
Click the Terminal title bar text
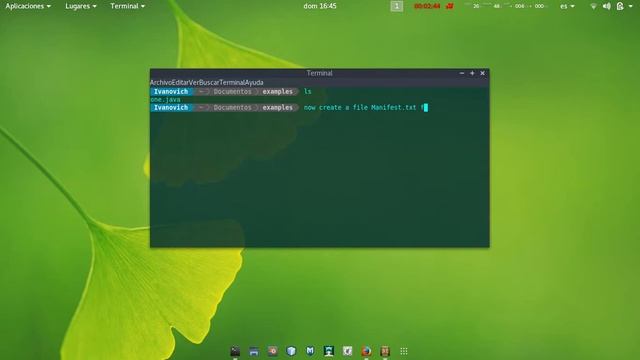(320, 73)
